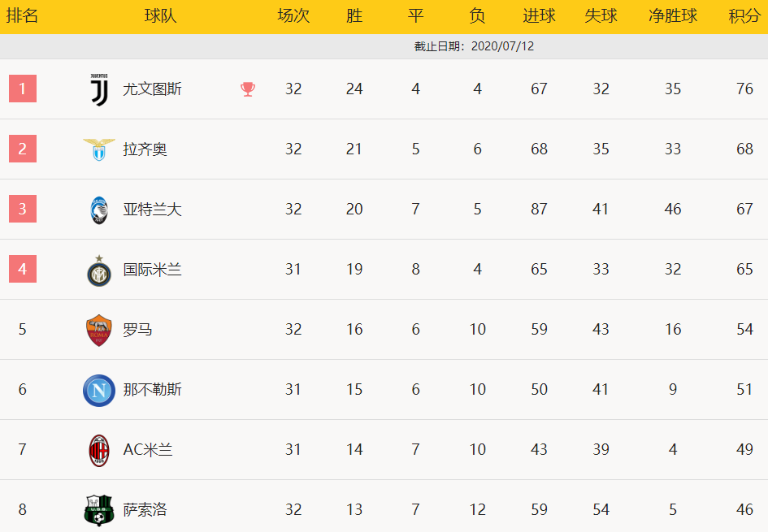Click the Lazio eagle crest
Screen dimensions: 768x532
click(99, 149)
